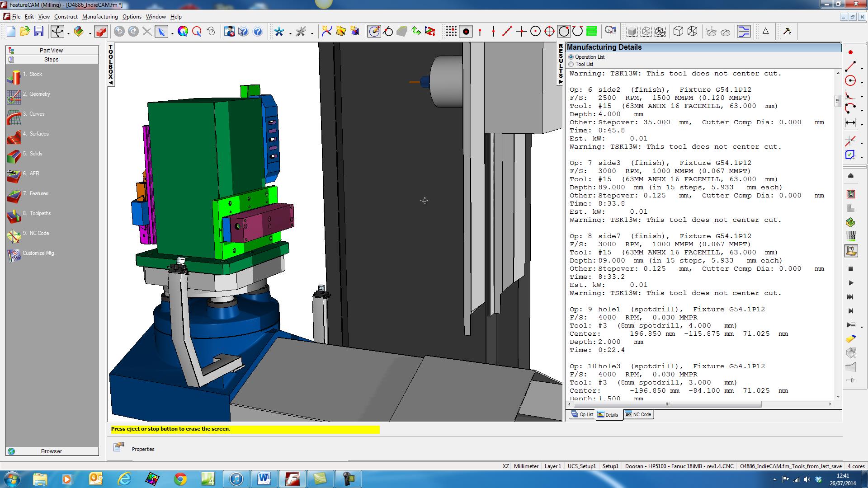868x488 pixels.
Task: Click the blue help question mark icon
Action: [258, 31]
